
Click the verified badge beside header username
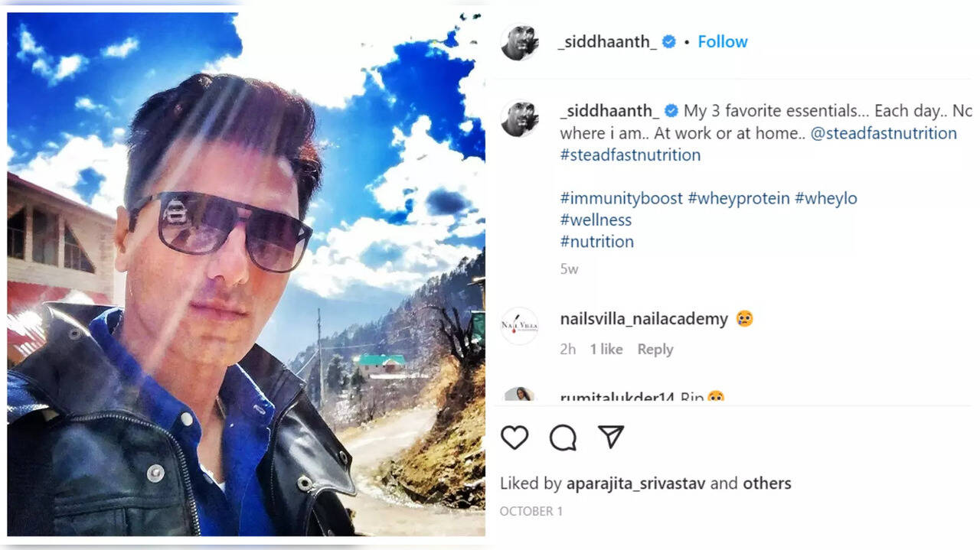tap(669, 42)
